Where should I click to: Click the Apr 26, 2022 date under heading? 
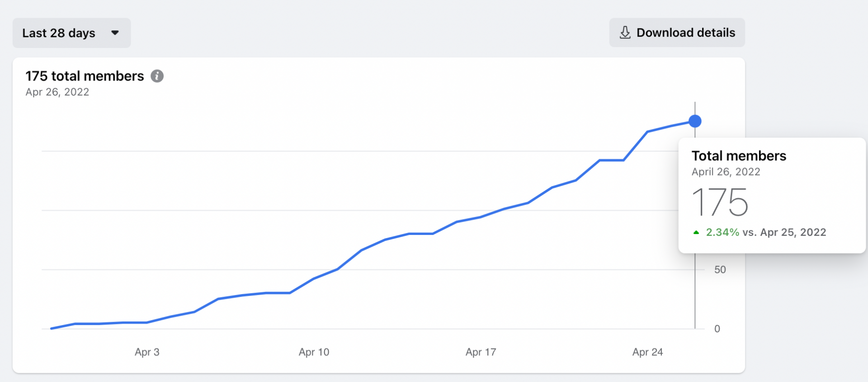(57, 92)
